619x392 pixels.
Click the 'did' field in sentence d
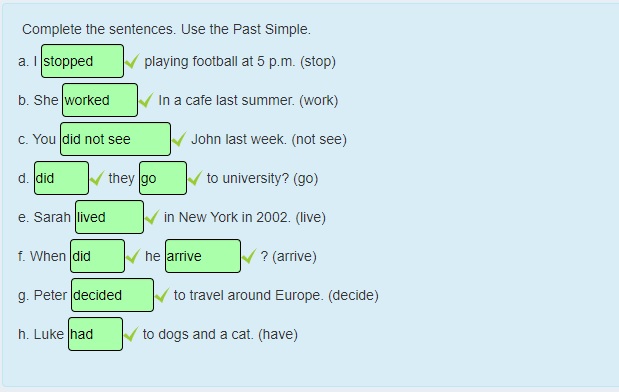[61, 178]
